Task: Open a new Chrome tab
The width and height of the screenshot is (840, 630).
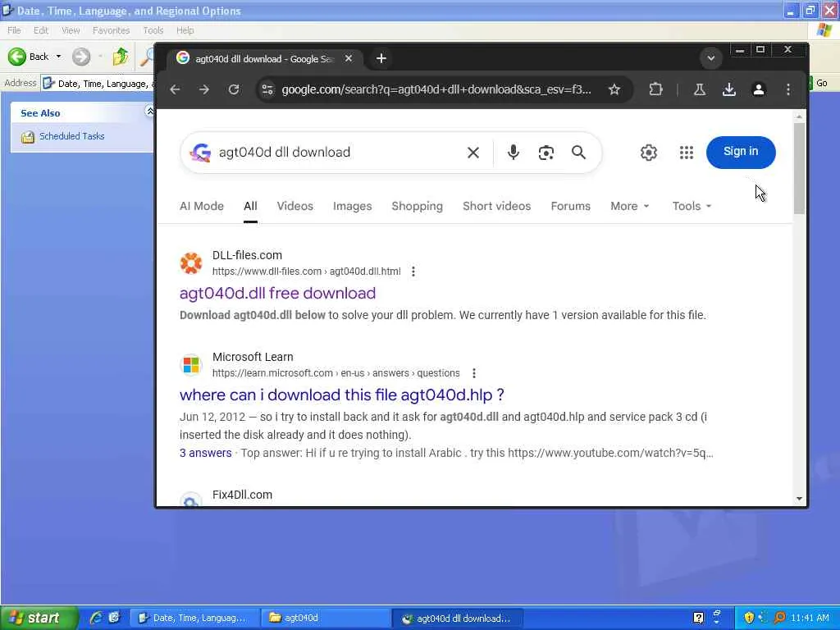Action: [381, 58]
